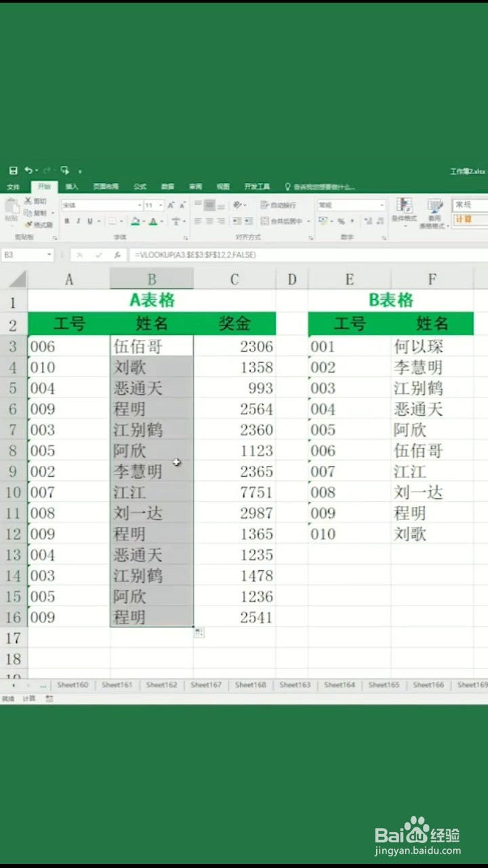Image resolution: width=488 pixels, height=868 pixels.
Task: Click the VLOOKUP formula in formula bar
Action: (x=195, y=255)
